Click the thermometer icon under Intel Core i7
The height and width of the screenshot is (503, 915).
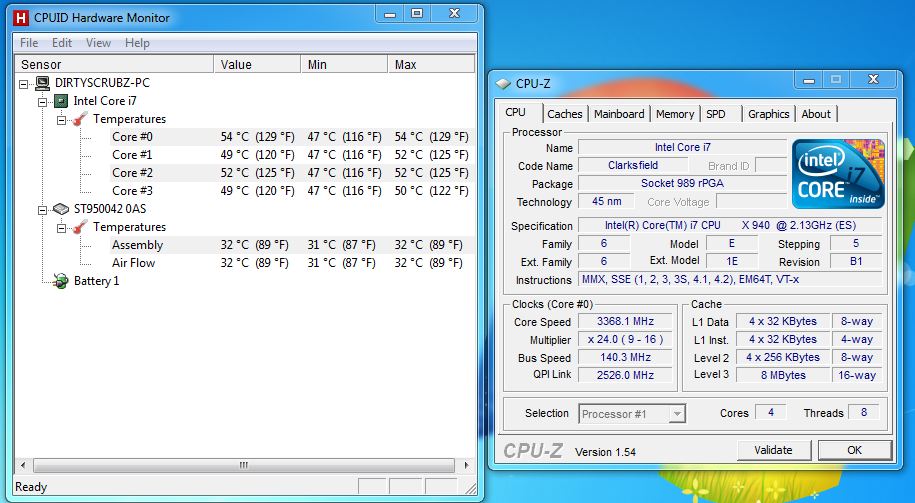click(x=80, y=119)
